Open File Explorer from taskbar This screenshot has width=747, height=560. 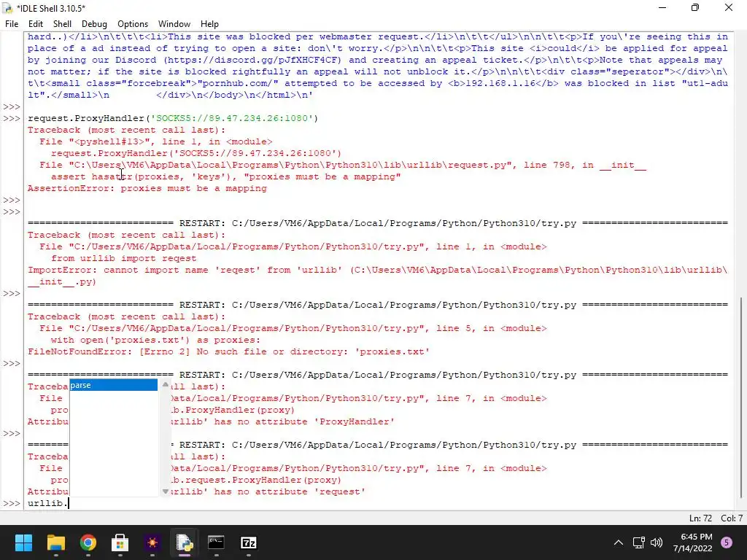[55, 542]
